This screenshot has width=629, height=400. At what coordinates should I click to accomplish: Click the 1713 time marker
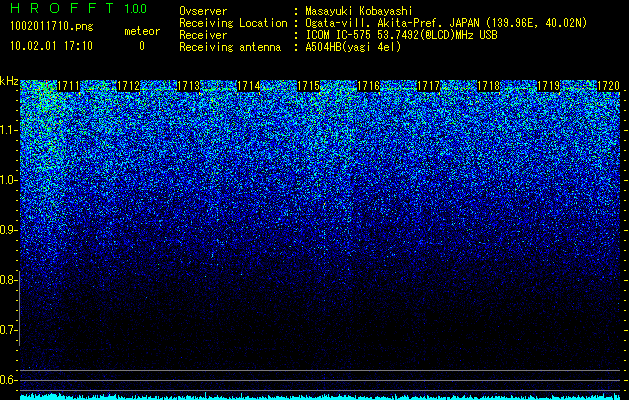click(189, 86)
